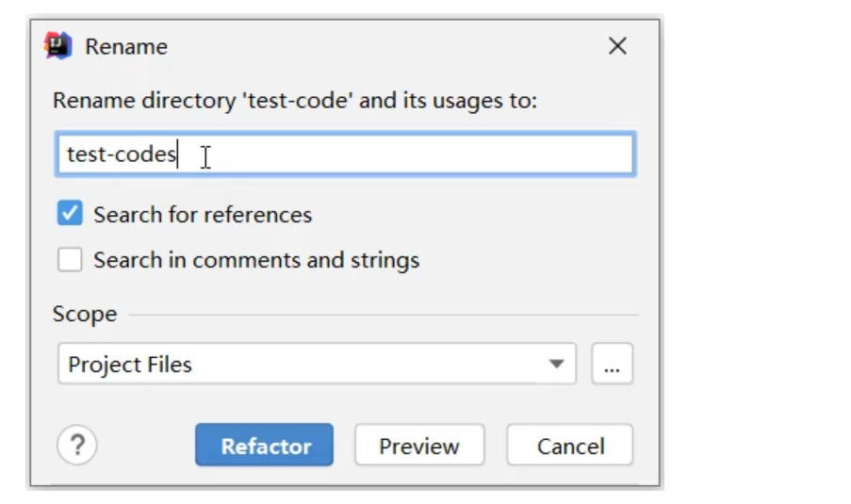Enable Search in comments and strings checkbox
The image size is (851, 504).
tap(70, 260)
